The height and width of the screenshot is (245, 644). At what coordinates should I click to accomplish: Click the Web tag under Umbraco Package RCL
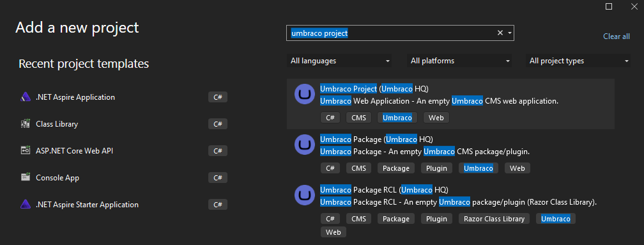tap(333, 232)
